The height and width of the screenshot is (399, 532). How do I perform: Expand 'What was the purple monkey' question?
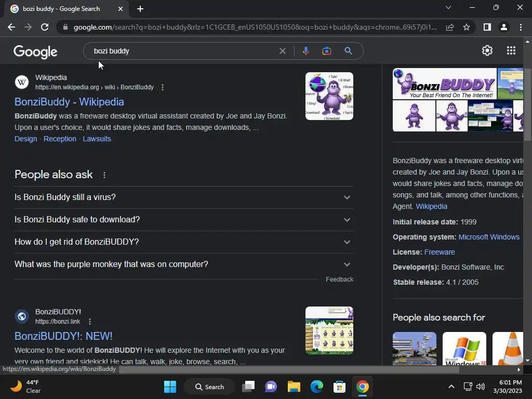(183, 264)
